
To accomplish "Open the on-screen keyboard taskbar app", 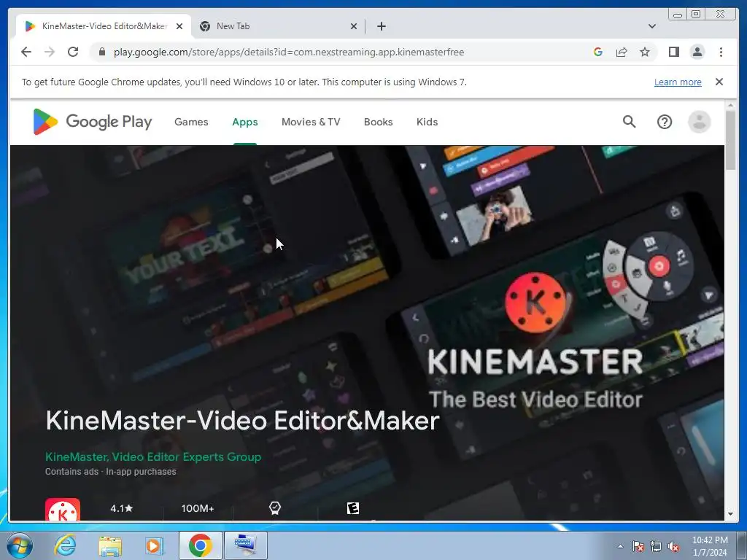I will click(x=246, y=545).
